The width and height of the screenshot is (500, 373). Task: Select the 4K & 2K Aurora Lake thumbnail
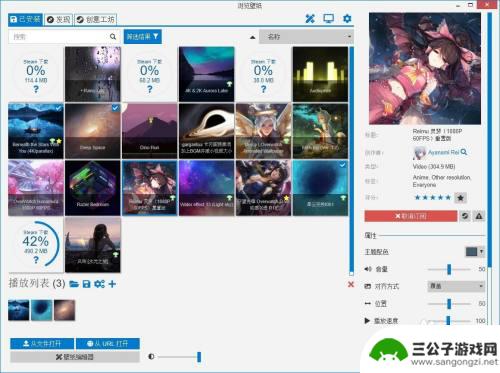tap(207, 74)
